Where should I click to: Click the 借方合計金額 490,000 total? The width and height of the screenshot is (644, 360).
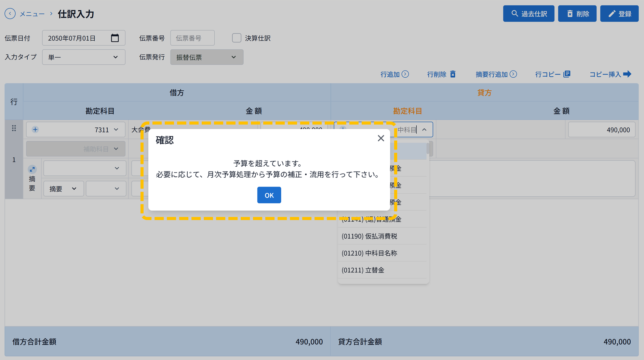coord(309,342)
